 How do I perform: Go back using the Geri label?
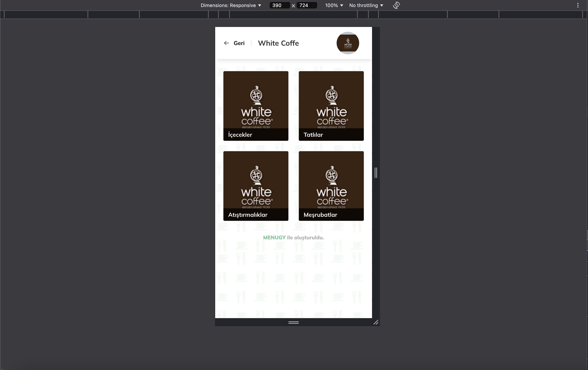(239, 43)
